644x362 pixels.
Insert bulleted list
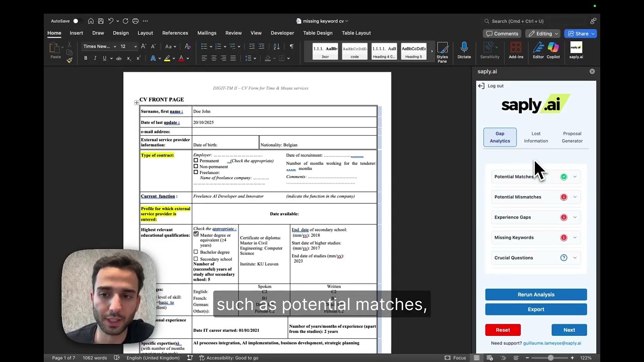click(204, 46)
